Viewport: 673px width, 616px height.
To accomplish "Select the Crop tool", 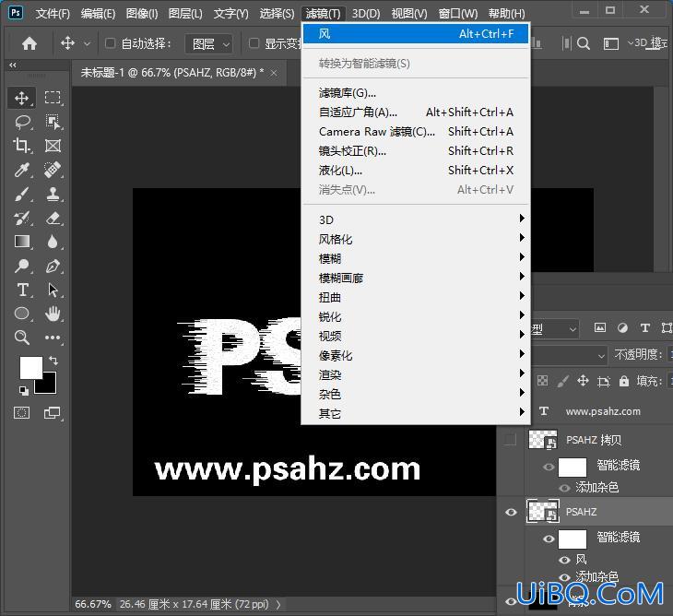I will (21, 146).
